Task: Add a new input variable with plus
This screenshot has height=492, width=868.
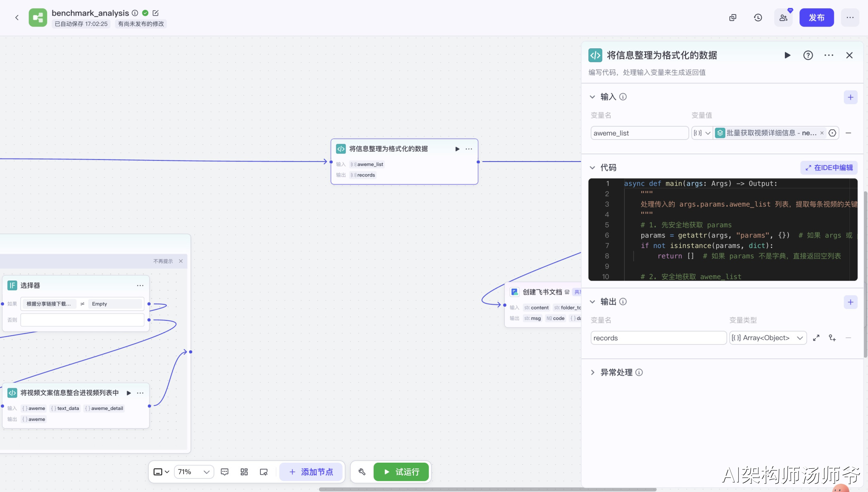Action: tap(850, 97)
